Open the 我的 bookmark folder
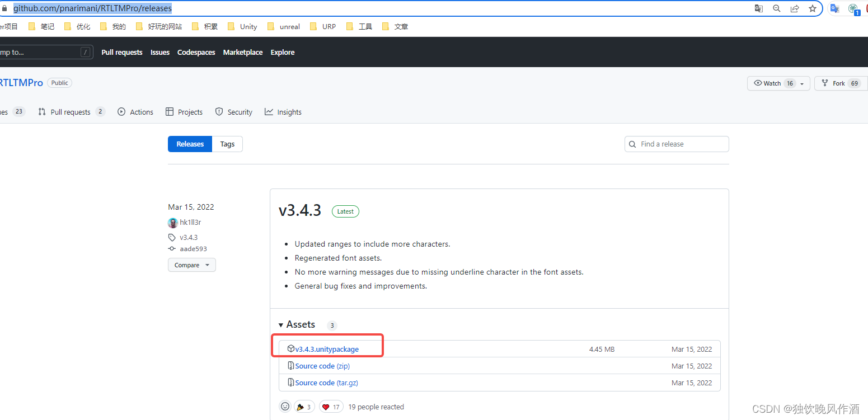 tap(113, 26)
